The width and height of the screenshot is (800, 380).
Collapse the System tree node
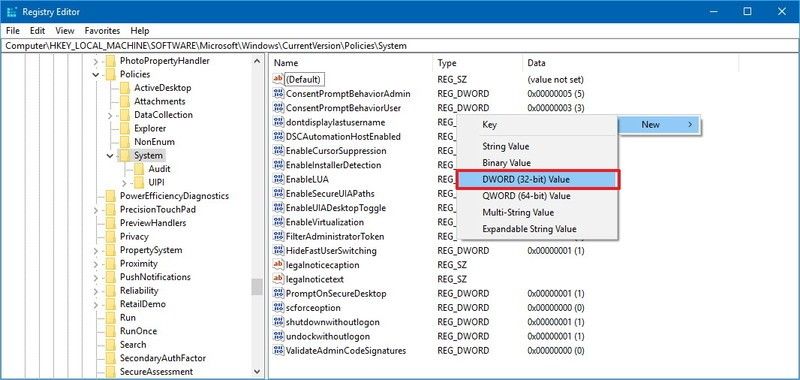110,156
